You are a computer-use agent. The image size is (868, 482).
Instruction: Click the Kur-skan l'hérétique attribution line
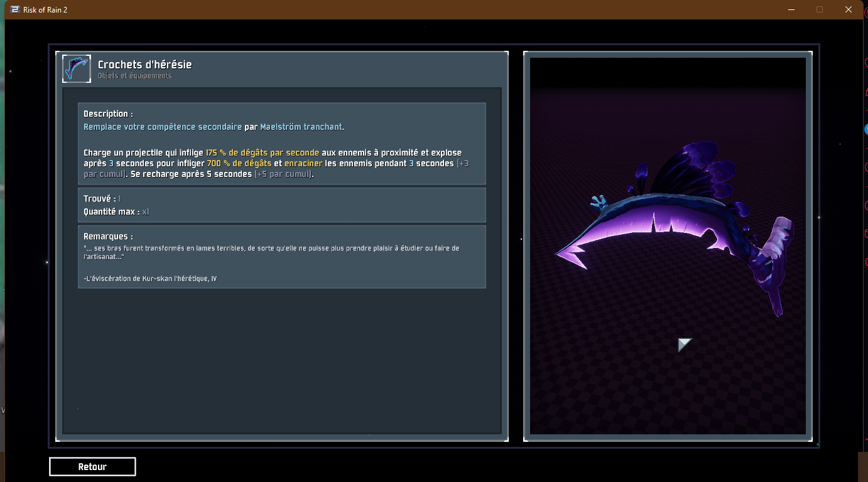point(149,279)
